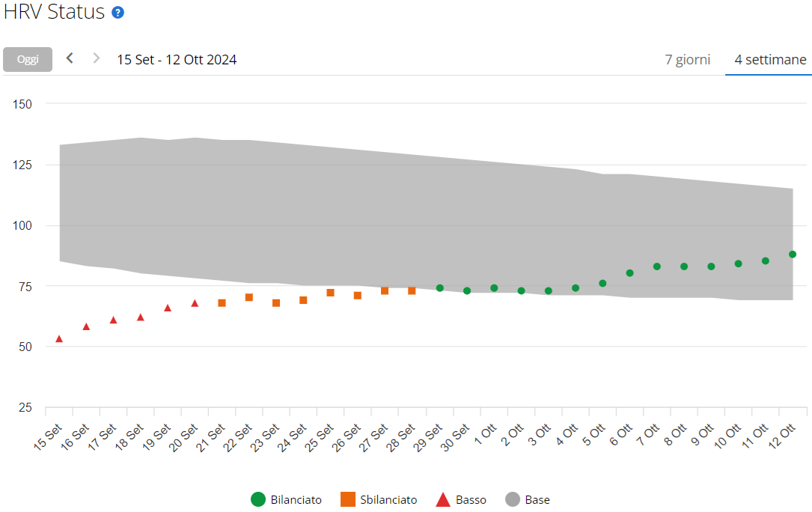Click the green Bilanciato legend circle
Viewport: 812px width, 512px height.
[x=258, y=499]
